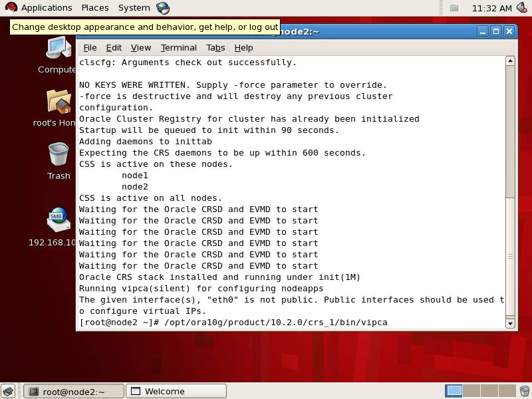Screen dimensions: 532x399
Task: Open the Terminal menu in the menubar
Action: coord(179,48)
